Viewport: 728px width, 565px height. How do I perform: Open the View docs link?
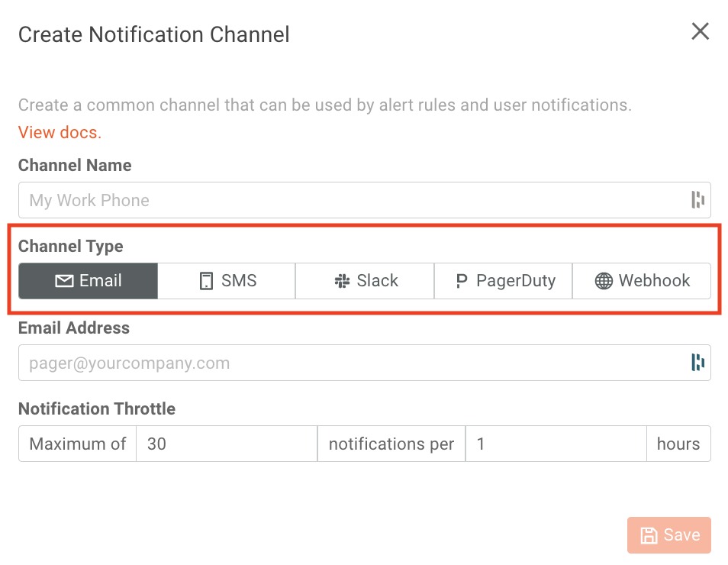[59, 132]
